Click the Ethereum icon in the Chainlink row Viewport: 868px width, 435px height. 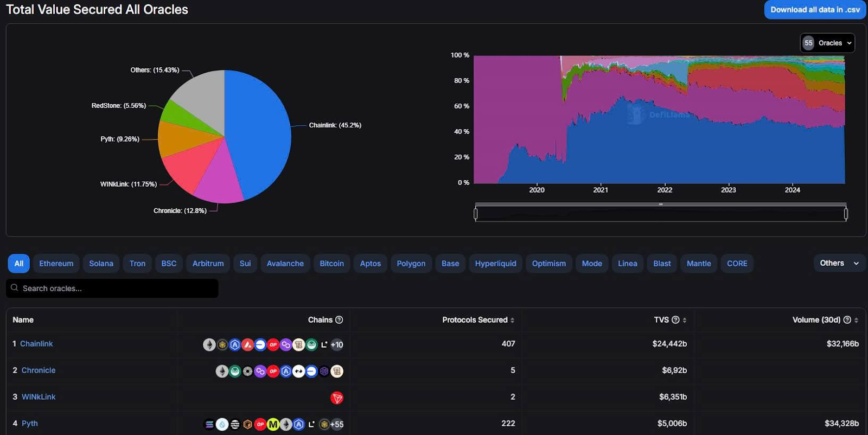(x=209, y=344)
